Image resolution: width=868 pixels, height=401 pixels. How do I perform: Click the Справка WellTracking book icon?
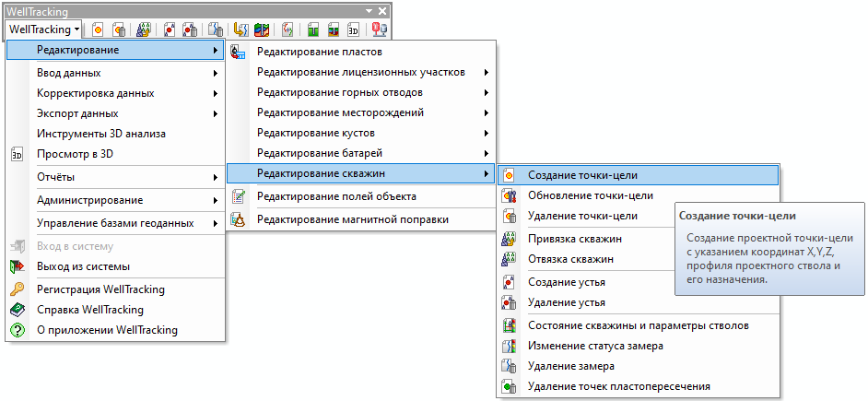pyautogui.click(x=17, y=310)
